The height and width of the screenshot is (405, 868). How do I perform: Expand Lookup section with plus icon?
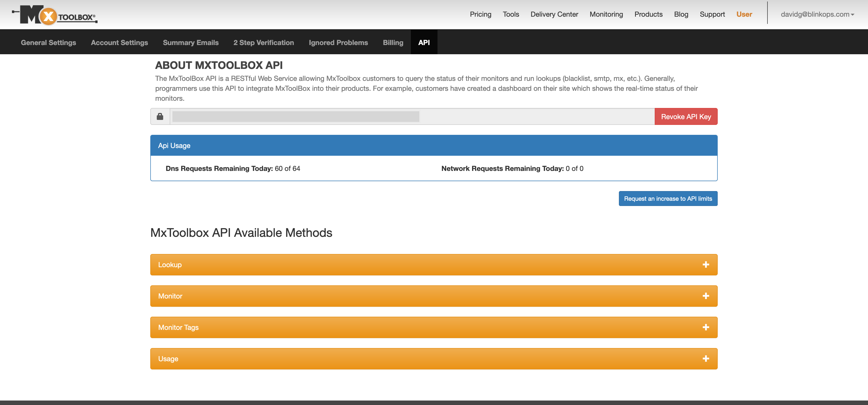coord(705,264)
